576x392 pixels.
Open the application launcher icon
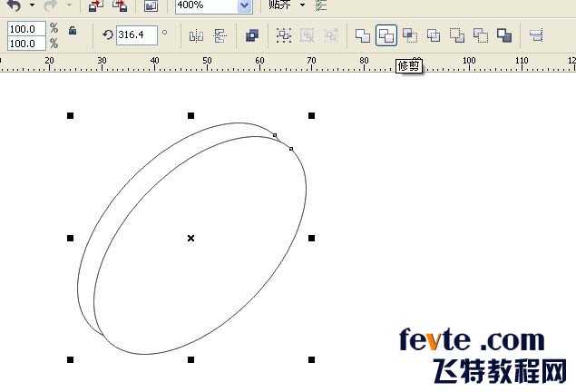(151, 5)
